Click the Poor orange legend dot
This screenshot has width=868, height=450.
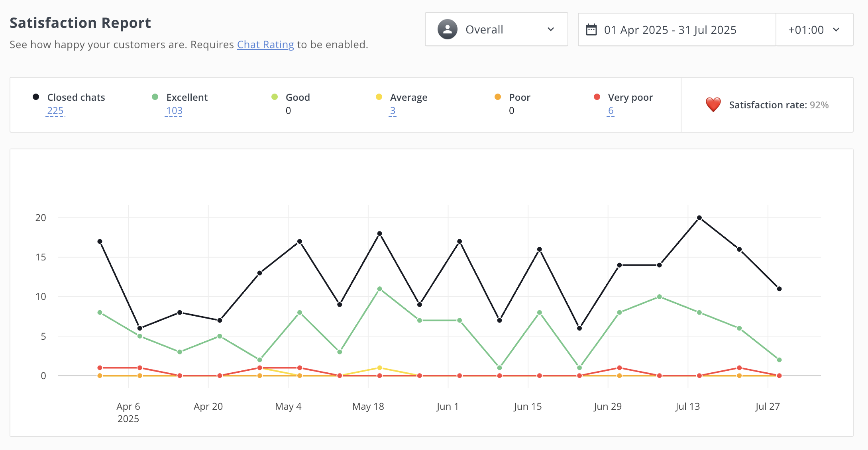tap(498, 97)
